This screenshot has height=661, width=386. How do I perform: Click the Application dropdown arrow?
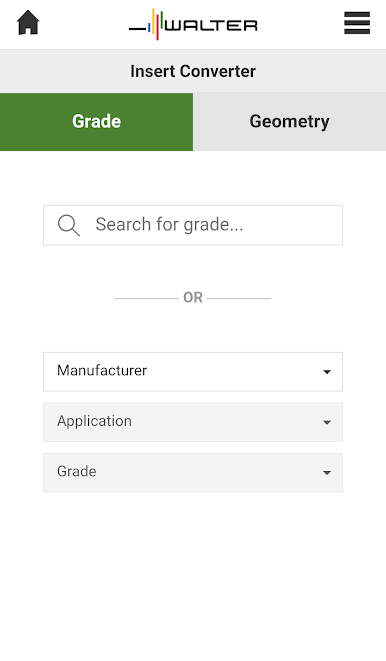click(x=327, y=422)
